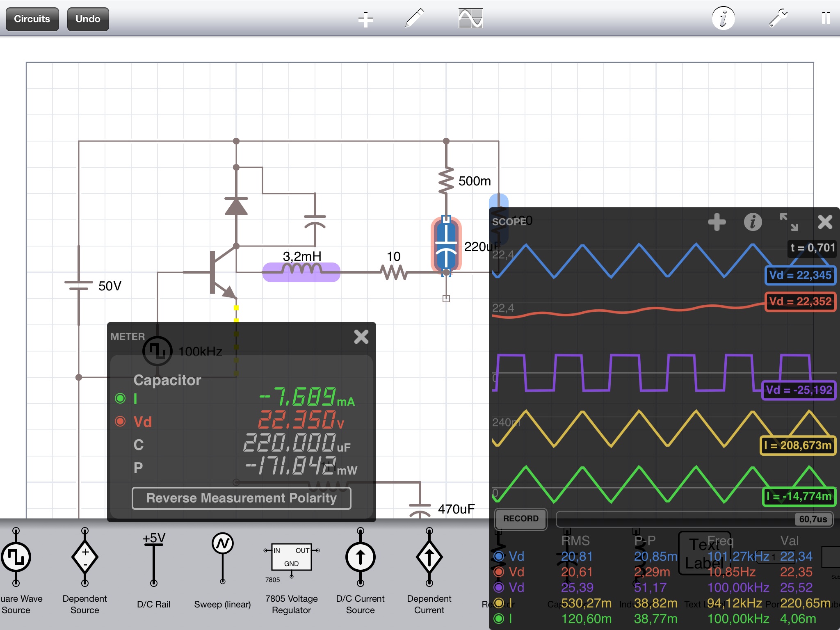Select the 220uF capacitor
The height and width of the screenshot is (630, 840).
click(446, 245)
